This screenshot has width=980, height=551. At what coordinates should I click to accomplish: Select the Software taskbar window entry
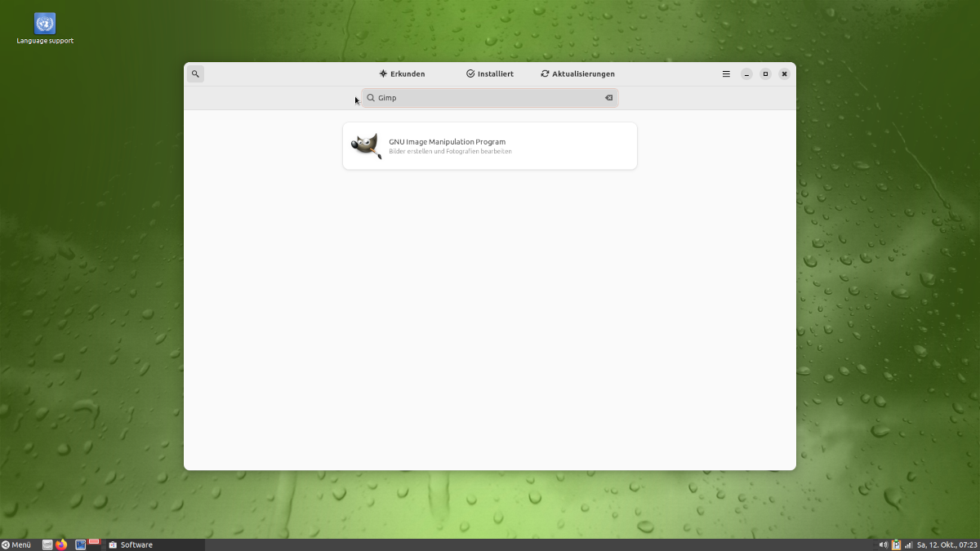click(x=155, y=544)
